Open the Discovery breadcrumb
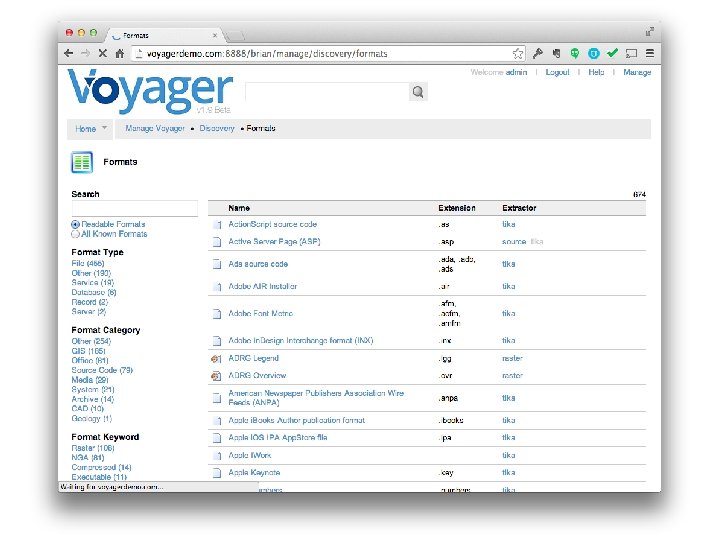The width and height of the screenshot is (720, 540). (217, 128)
